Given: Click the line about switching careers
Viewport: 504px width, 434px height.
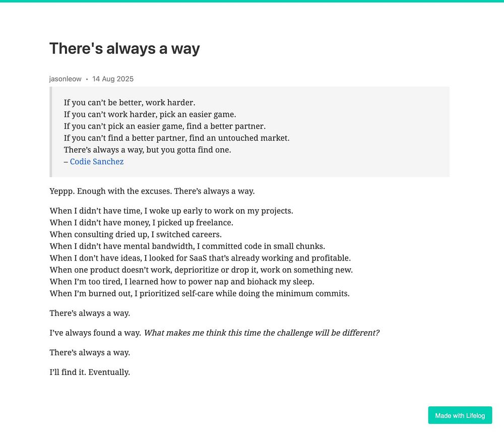Looking at the screenshot, I should click(136, 234).
